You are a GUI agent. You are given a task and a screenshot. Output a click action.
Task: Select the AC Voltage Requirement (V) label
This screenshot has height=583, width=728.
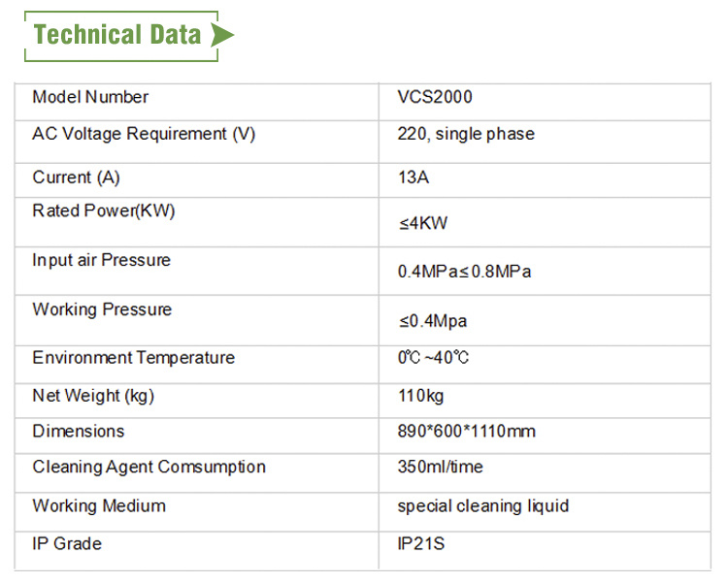[144, 134]
